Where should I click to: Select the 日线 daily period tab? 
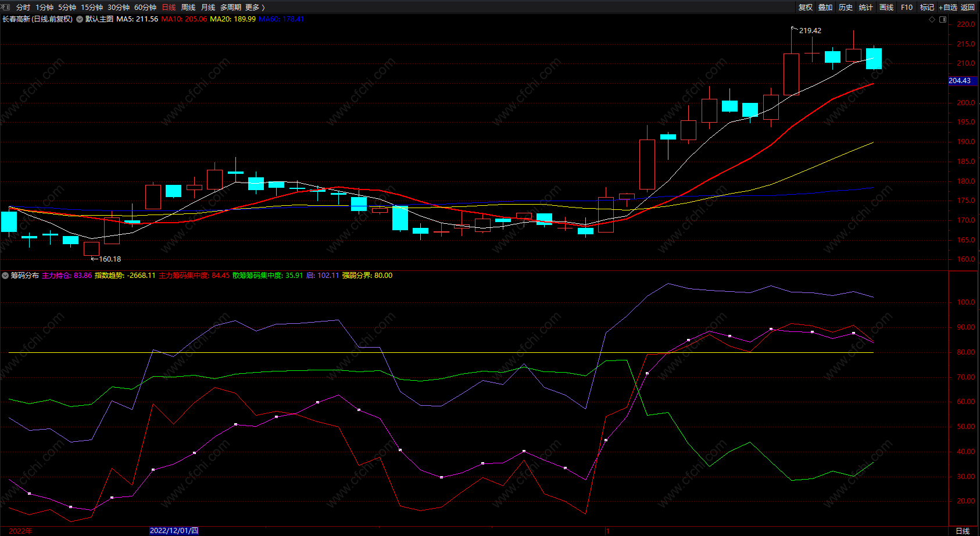(x=169, y=7)
